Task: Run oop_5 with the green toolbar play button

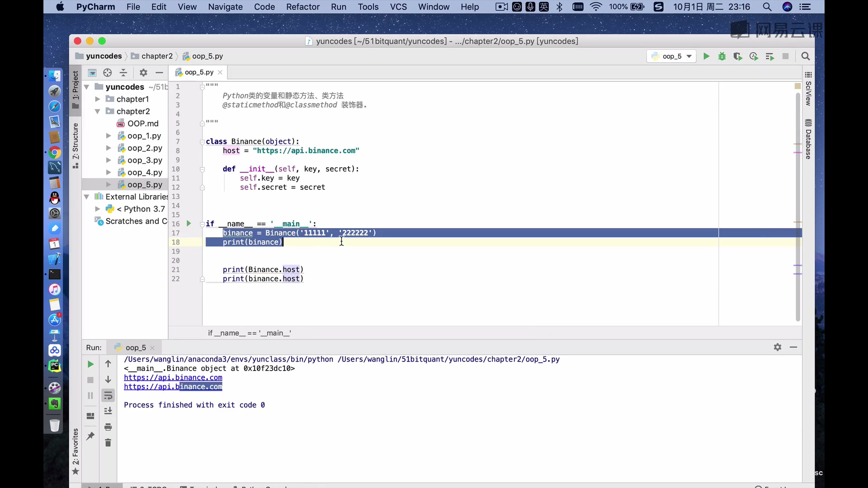Action: (706, 56)
